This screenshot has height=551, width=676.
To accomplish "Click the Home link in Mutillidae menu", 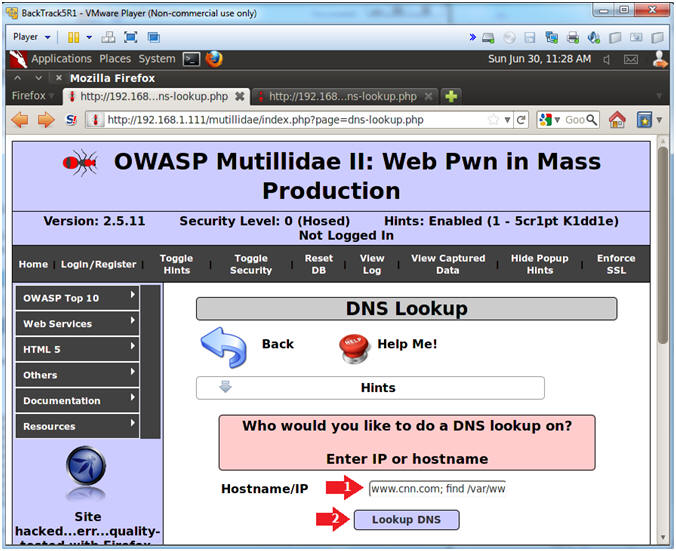I will 33,264.
